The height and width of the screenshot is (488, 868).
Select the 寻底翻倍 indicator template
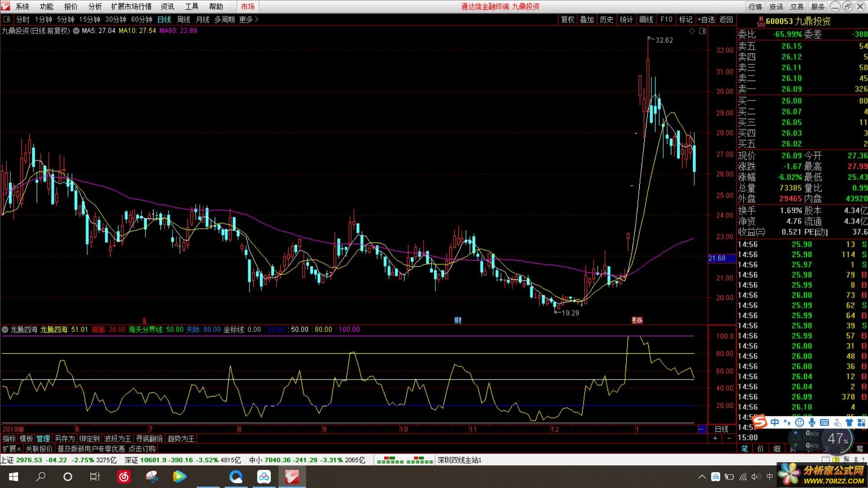point(149,439)
